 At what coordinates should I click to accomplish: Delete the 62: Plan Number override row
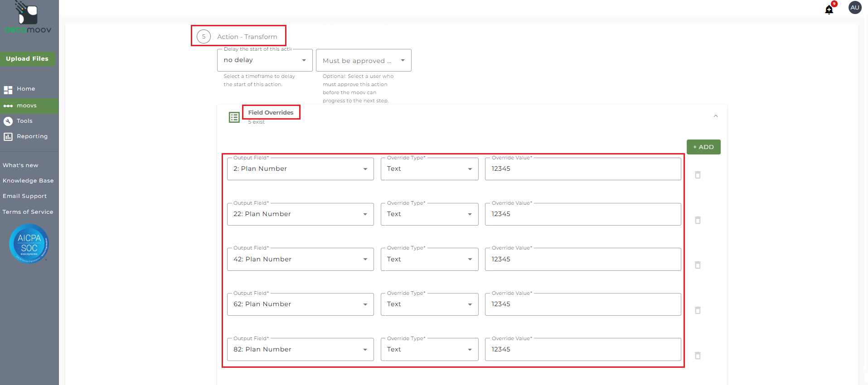[x=698, y=310]
